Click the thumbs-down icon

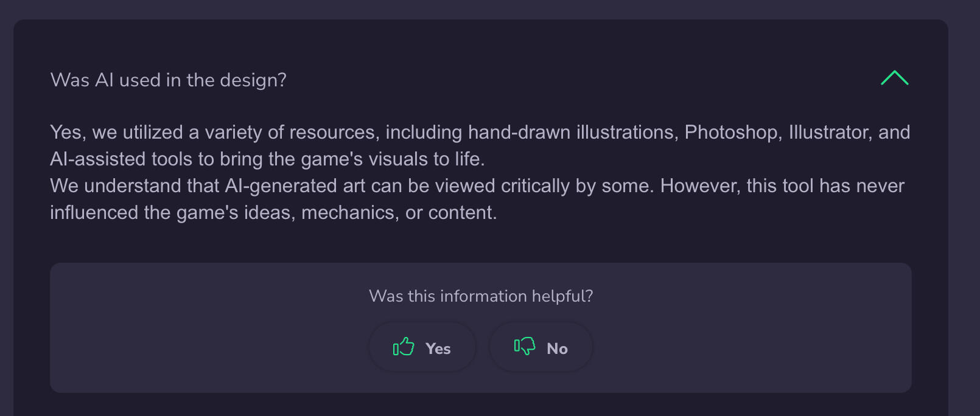(x=524, y=347)
